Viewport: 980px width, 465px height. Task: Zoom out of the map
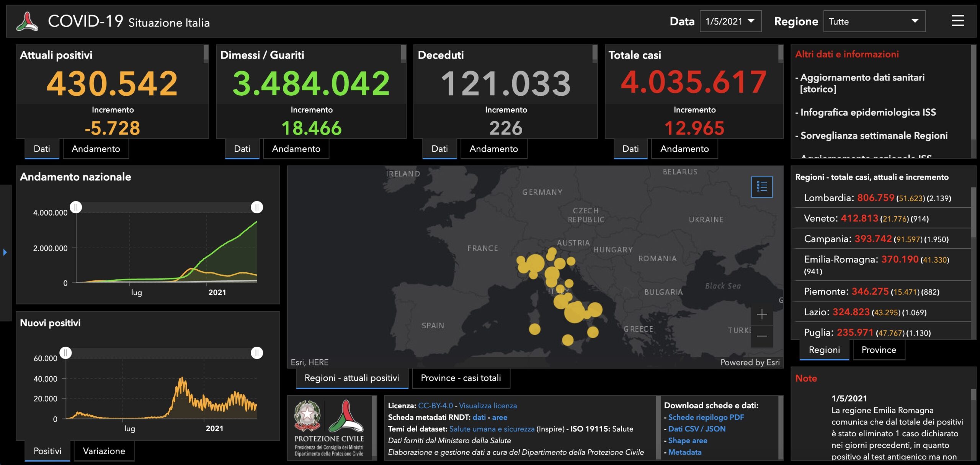(761, 336)
